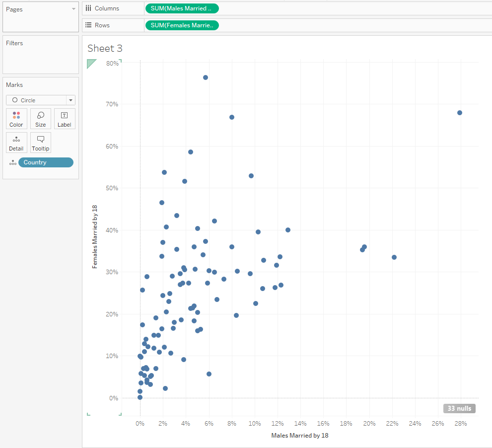This screenshot has width=492, height=448.
Task: Select the SUM(Males Married) pill in Columns
Action: (182, 8)
